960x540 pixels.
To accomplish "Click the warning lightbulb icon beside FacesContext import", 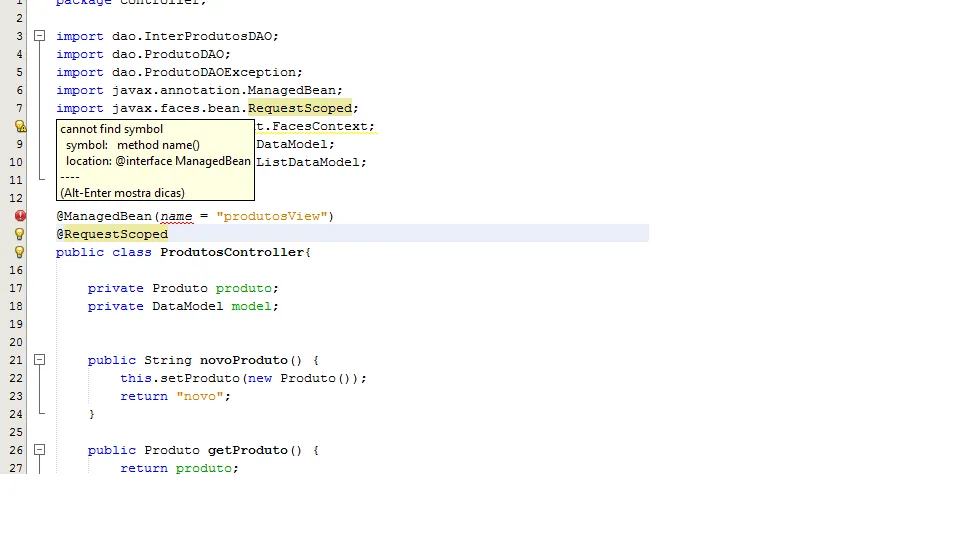I will pyautogui.click(x=20, y=126).
